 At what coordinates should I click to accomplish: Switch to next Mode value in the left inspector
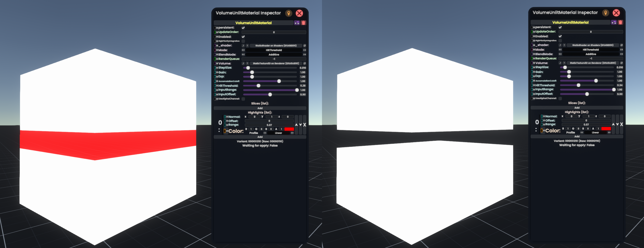point(305,50)
